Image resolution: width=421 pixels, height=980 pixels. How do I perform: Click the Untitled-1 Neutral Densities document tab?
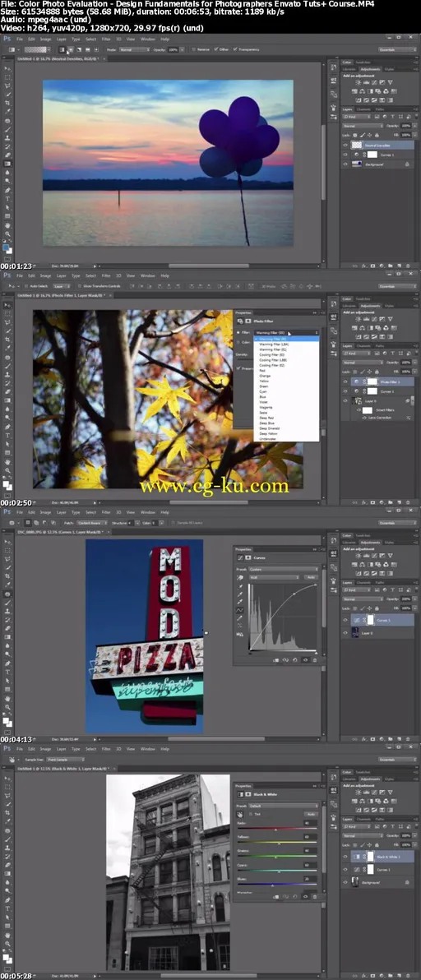[58, 58]
